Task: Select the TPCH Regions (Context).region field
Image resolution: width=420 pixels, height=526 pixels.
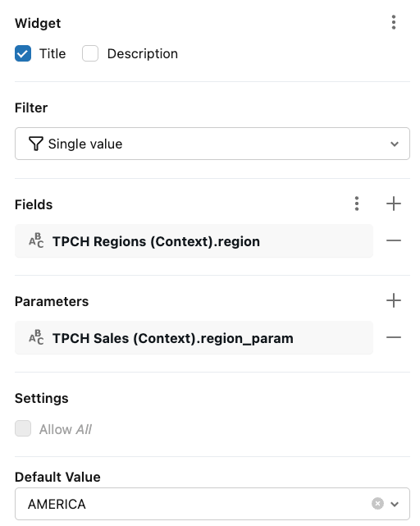Action: click(194, 241)
